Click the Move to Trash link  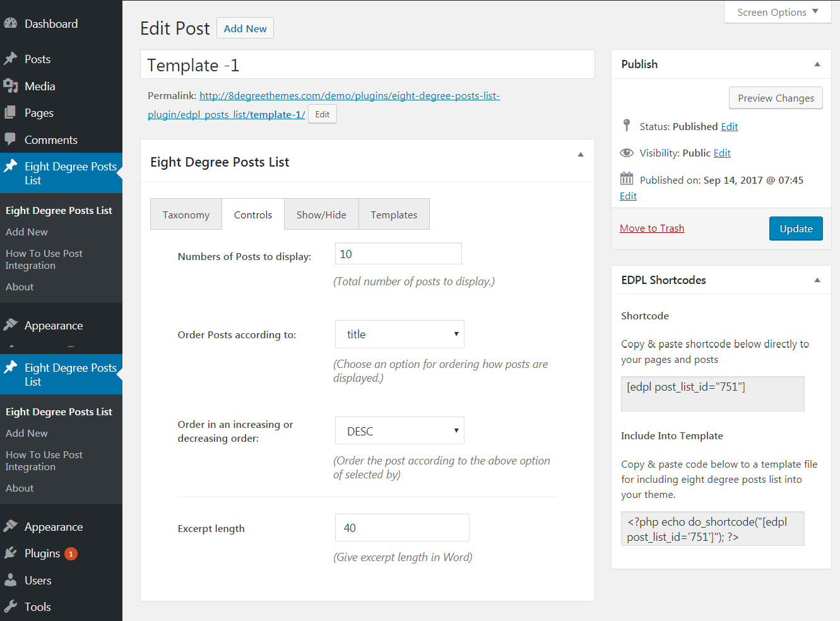[652, 228]
